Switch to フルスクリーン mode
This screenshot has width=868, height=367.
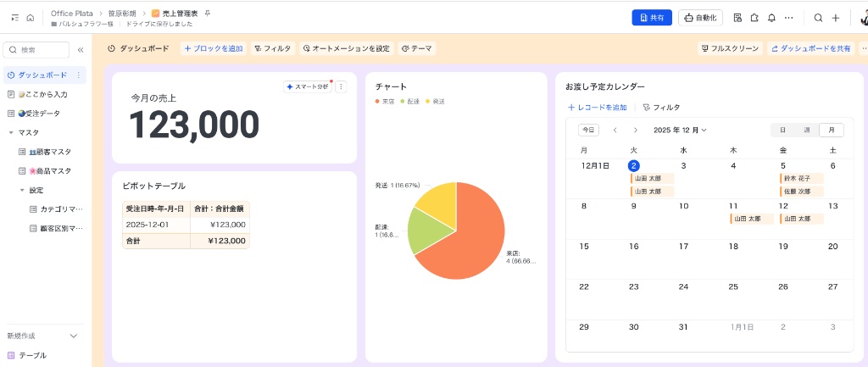(730, 48)
